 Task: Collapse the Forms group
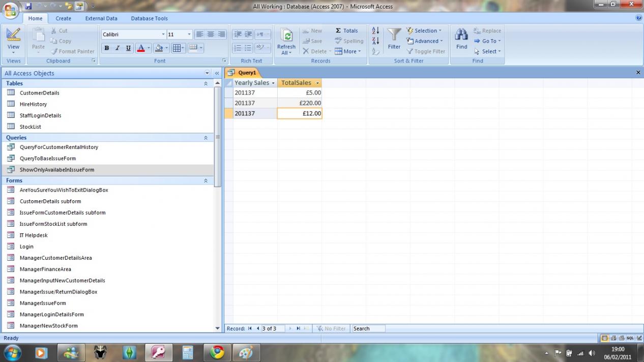[x=206, y=180]
